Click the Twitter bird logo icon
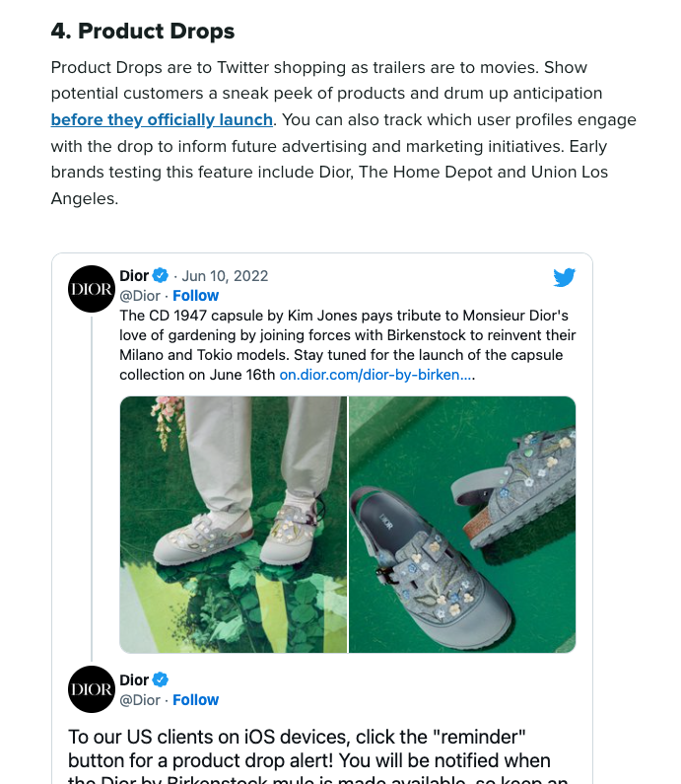681x784 pixels. point(564,277)
